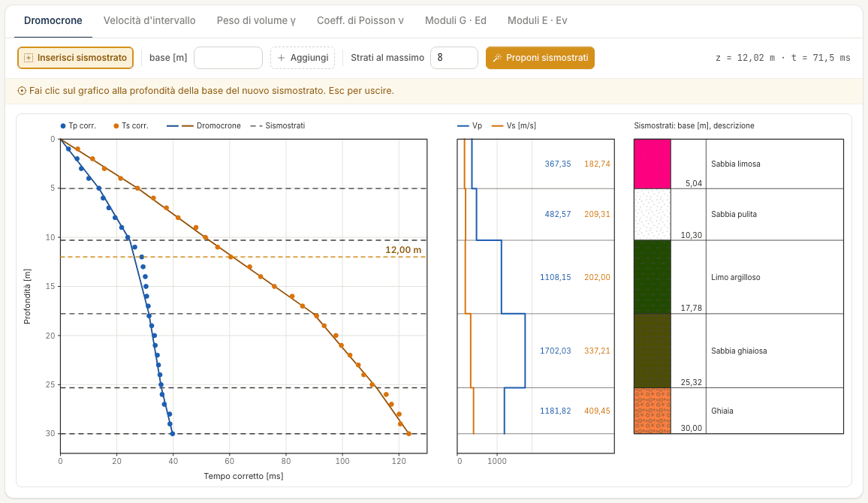Click the Vs value 337,21
868x503 pixels.
pyautogui.click(x=597, y=351)
